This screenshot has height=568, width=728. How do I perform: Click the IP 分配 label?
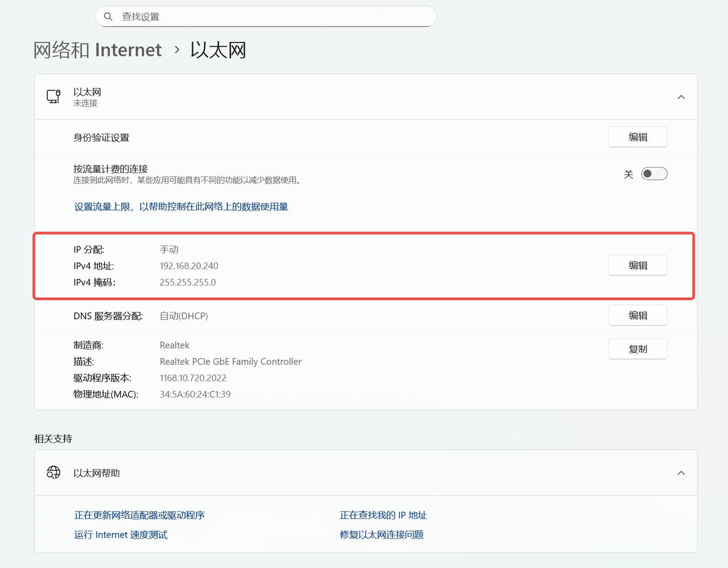tap(89, 249)
